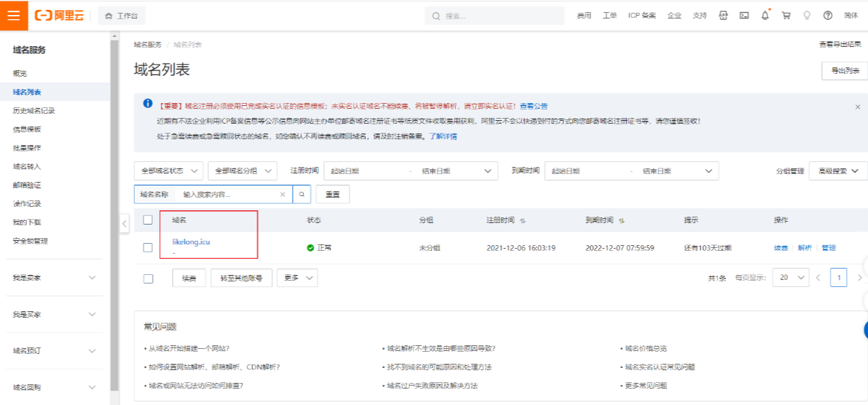Click 解析 link in likelong.icu row
Image resolution: width=868 pixels, height=405 pixels.
click(805, 248)
